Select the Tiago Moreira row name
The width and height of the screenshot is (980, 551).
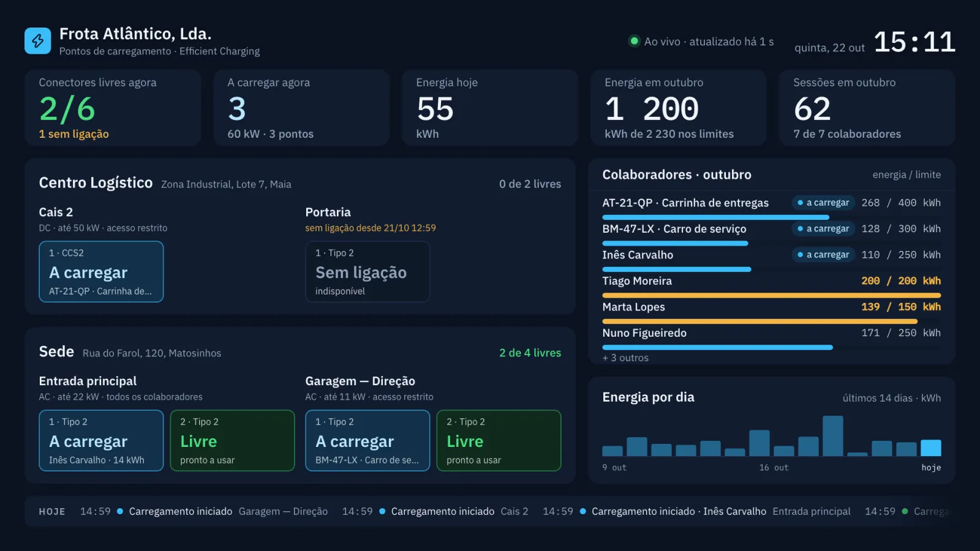(637, 281)
